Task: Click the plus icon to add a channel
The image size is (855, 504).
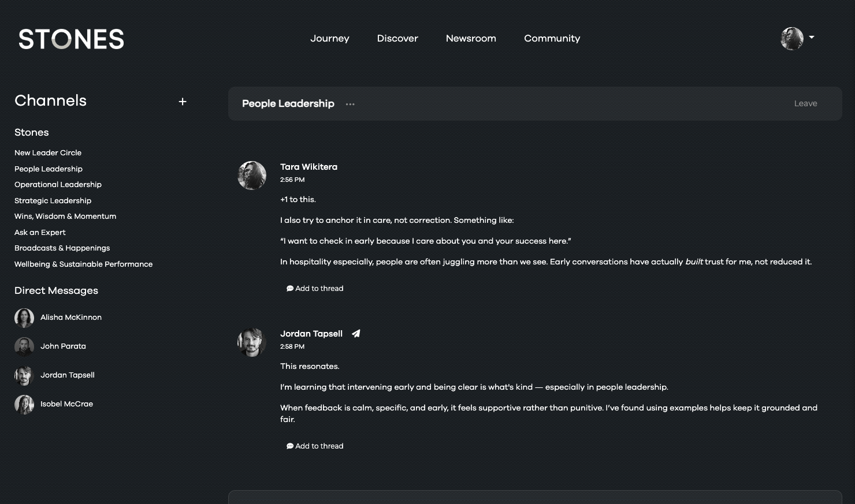Action: point(182,101)
